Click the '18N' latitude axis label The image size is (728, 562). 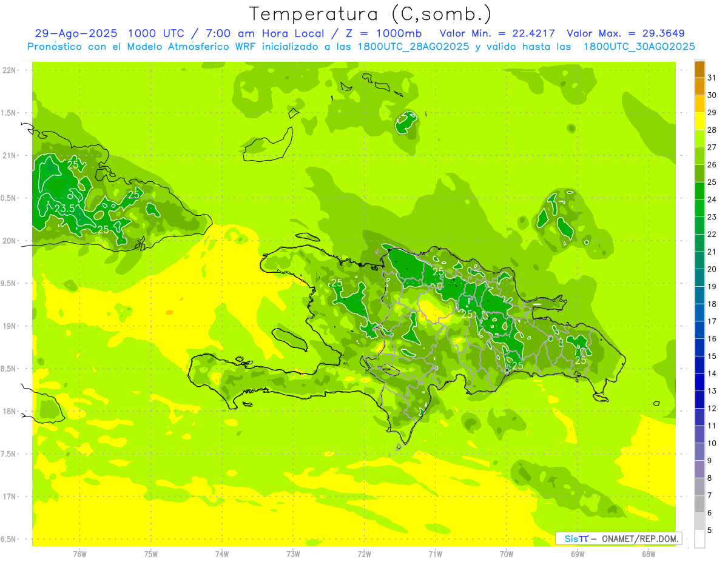(x=8, y=411)
